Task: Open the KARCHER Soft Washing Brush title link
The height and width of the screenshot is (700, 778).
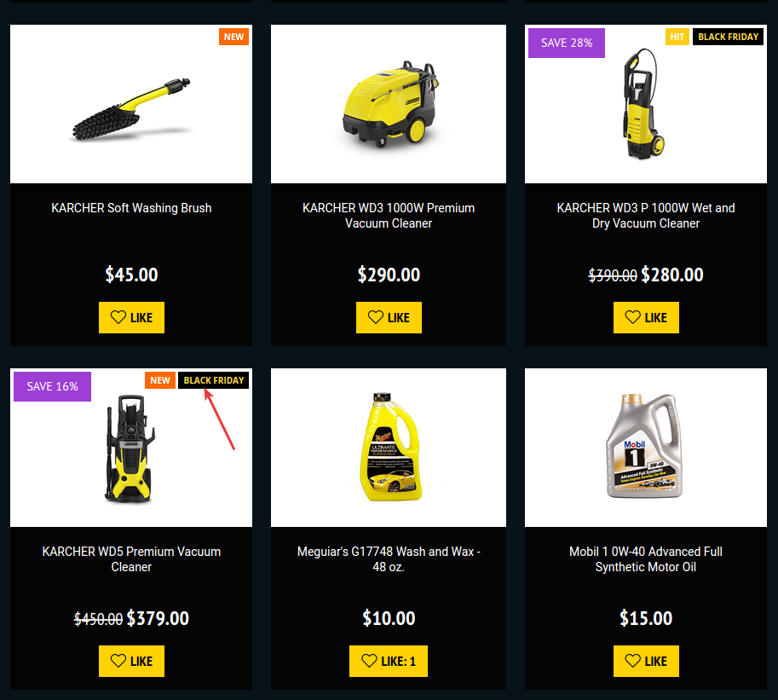Action: pyautogui.click(x=131, y=208)
